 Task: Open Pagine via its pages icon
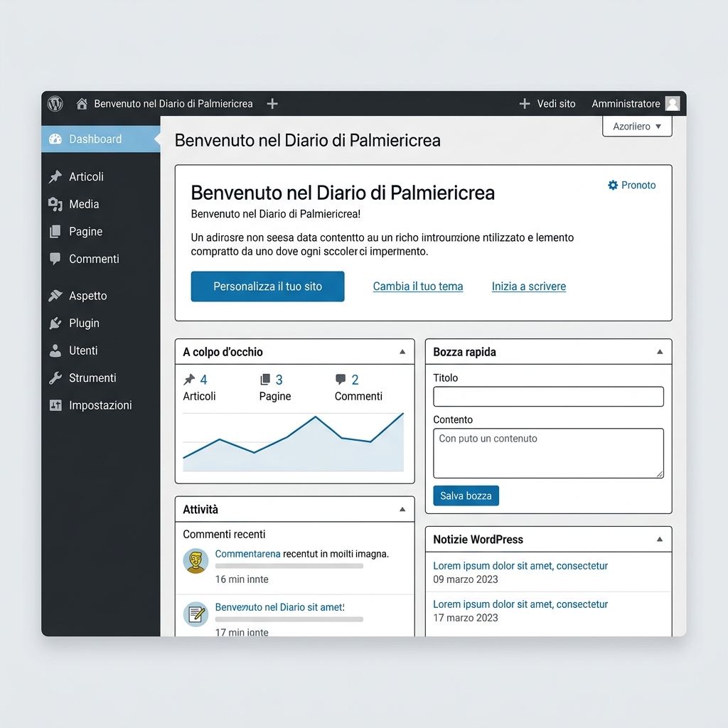point(56,231)
